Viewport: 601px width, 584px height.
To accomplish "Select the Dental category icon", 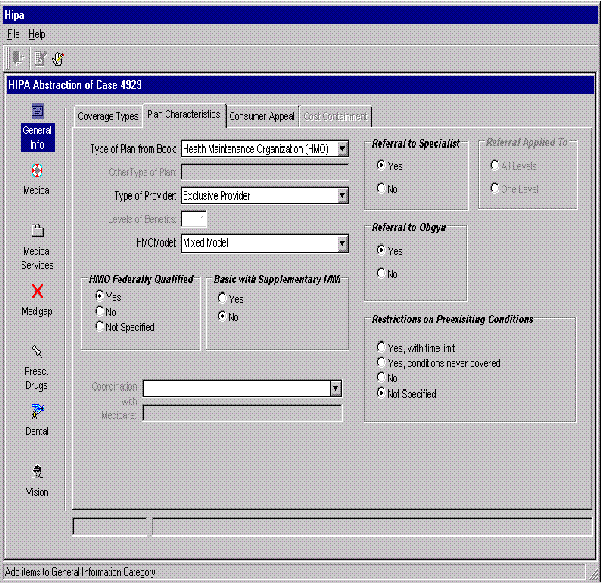I will 37,411.
